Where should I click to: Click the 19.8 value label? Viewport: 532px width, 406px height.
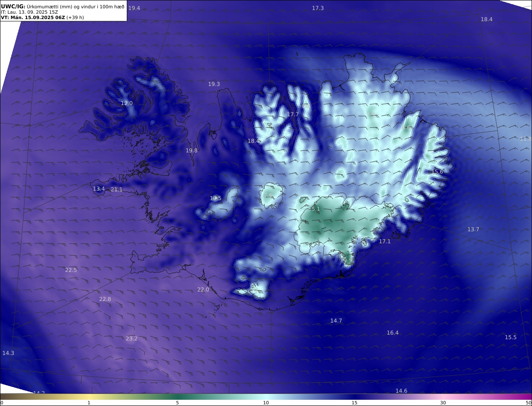coord(192,150)
